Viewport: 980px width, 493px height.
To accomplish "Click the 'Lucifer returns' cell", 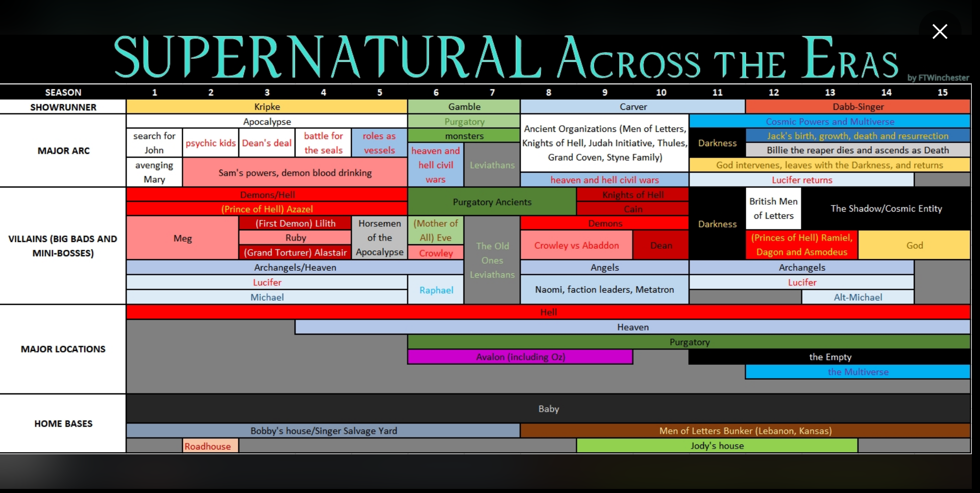I will point(802,180).
